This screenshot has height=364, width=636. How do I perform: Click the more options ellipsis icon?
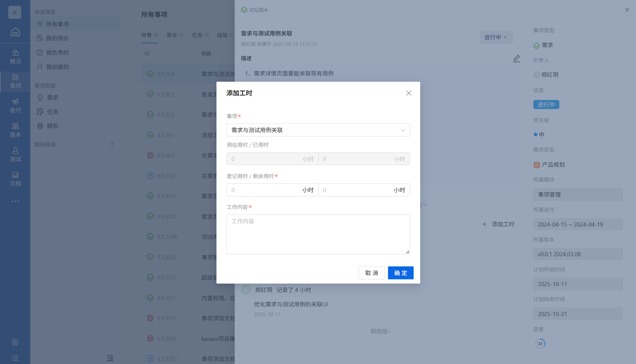coord(15,202)
